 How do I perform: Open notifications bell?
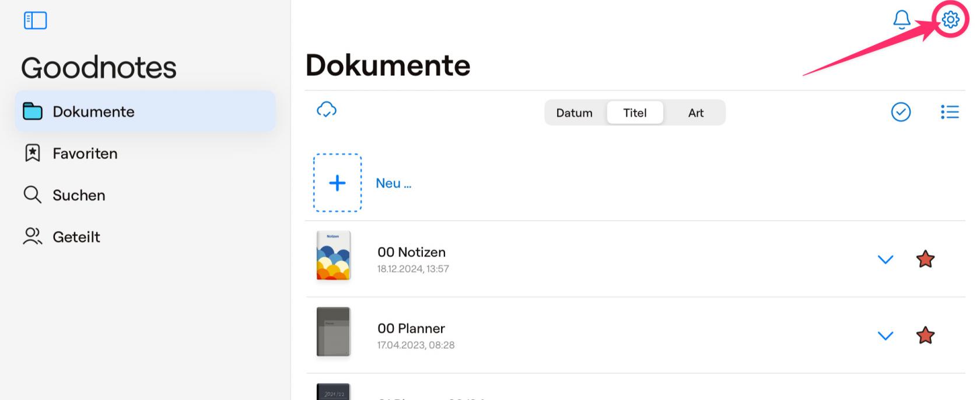tap(901, 20)
